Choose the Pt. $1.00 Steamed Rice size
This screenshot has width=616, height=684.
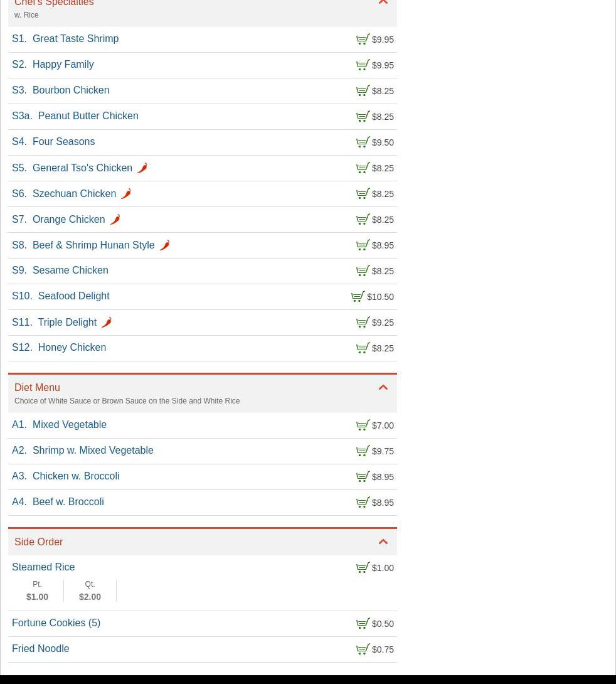[x=37, y=591]
